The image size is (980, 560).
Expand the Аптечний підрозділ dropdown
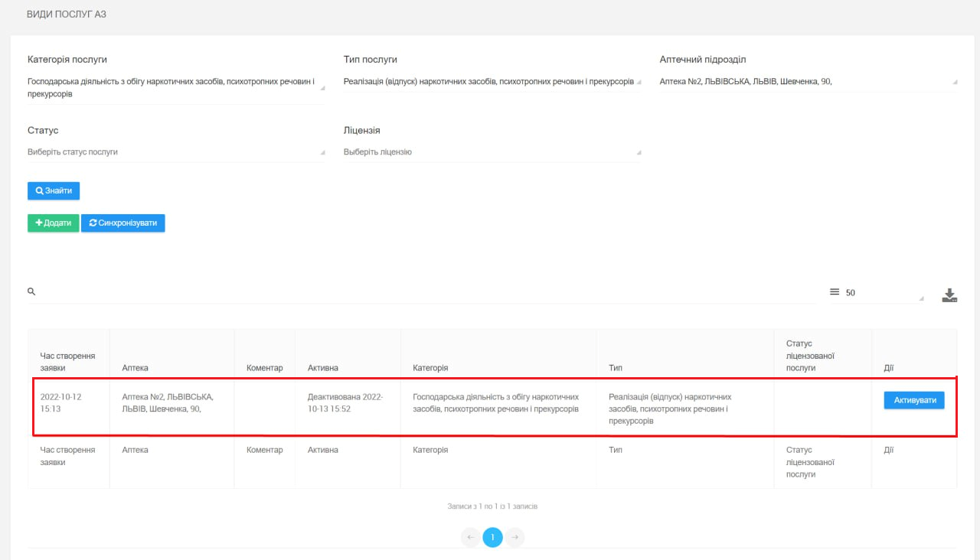pos(808,82)
